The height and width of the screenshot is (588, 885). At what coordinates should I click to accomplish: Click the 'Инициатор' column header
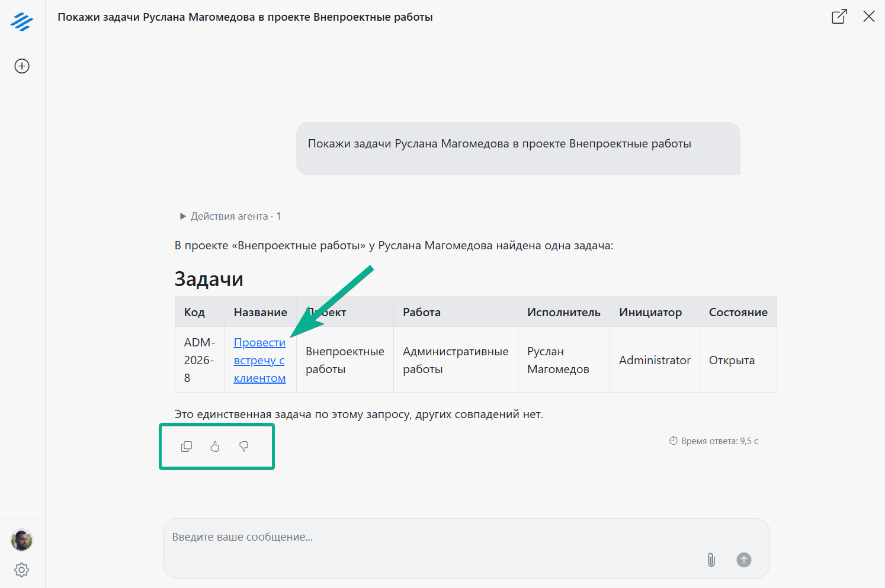pos(655,312)
